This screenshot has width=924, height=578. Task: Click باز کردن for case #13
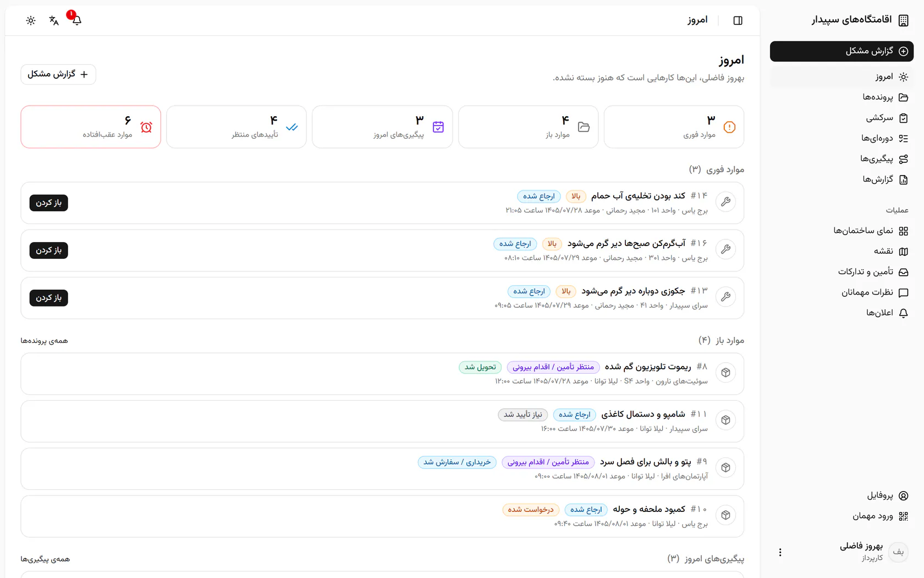pyautogui.click(x=49, y=298)
